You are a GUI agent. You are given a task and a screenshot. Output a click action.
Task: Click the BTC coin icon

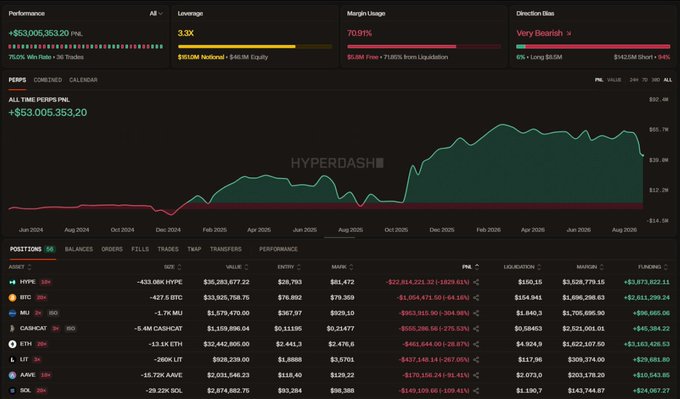tap(12, 298)
